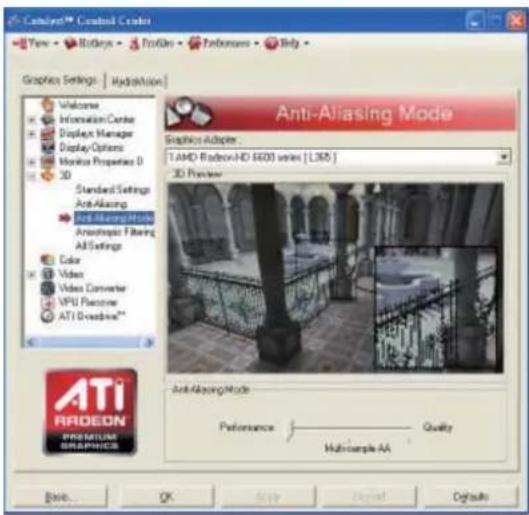This screenshot has height=515, width=529.
Task: Open All Settings under 3D
Action: 98,246
